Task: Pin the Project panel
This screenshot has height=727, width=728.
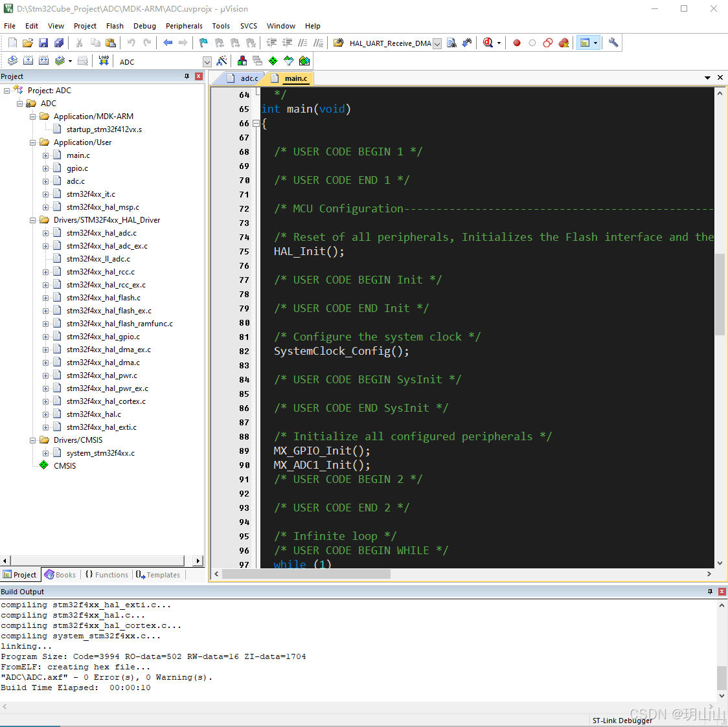Action: pyautogui.click(x=187, y=76)
